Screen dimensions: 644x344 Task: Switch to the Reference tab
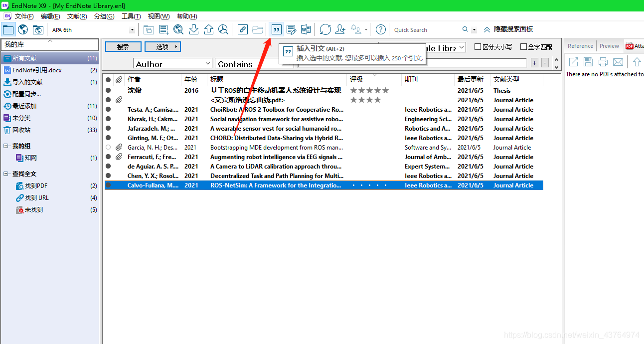point(580,46)
